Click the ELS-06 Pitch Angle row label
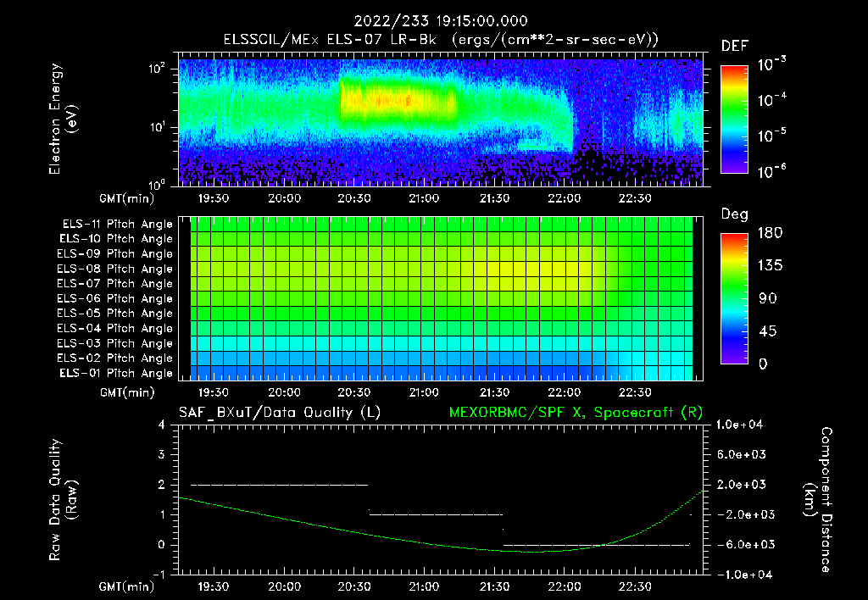 pyautogui.click(x=115, y=299)
